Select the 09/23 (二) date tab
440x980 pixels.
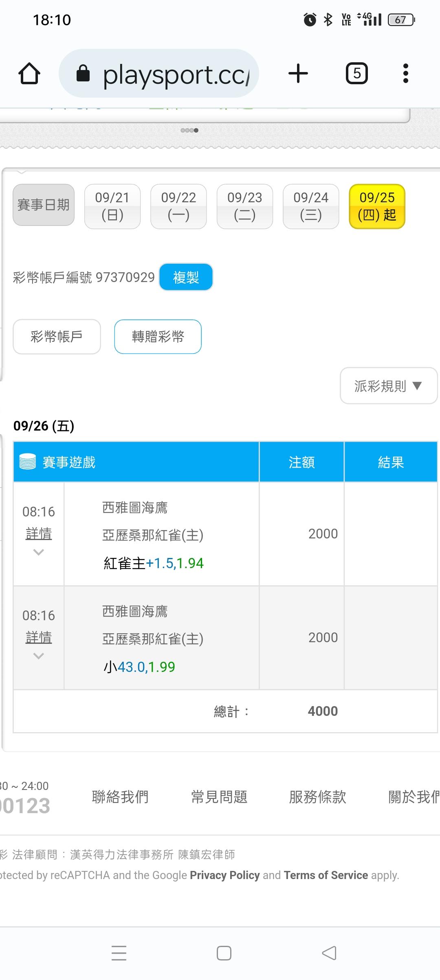coord(245,206)
